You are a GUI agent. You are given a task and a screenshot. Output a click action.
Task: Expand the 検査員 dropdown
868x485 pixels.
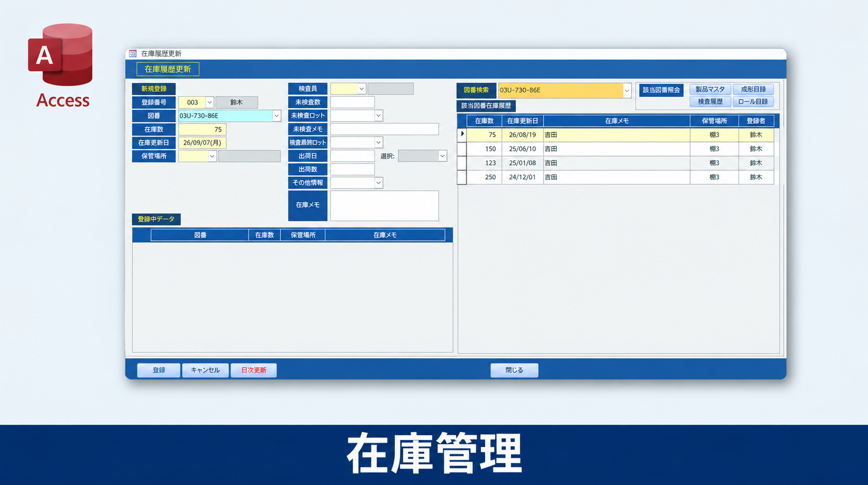click(362, 89)
